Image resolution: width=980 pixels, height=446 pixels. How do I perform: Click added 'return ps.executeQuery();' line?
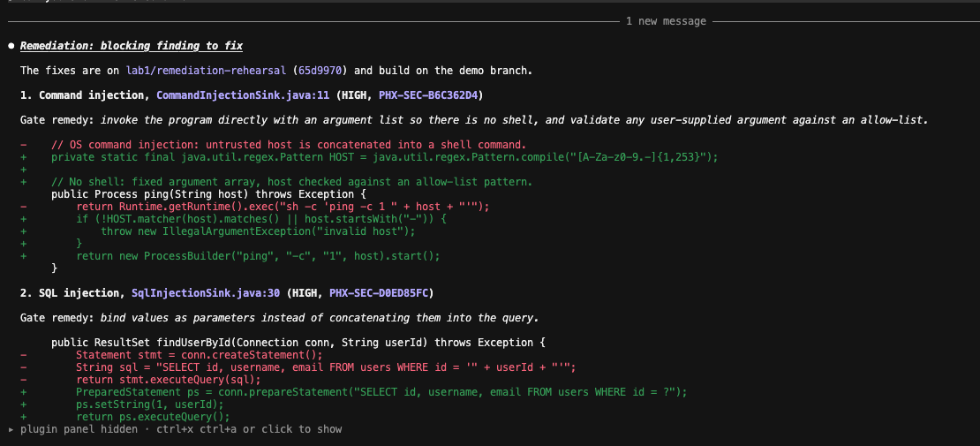point(153,417)
